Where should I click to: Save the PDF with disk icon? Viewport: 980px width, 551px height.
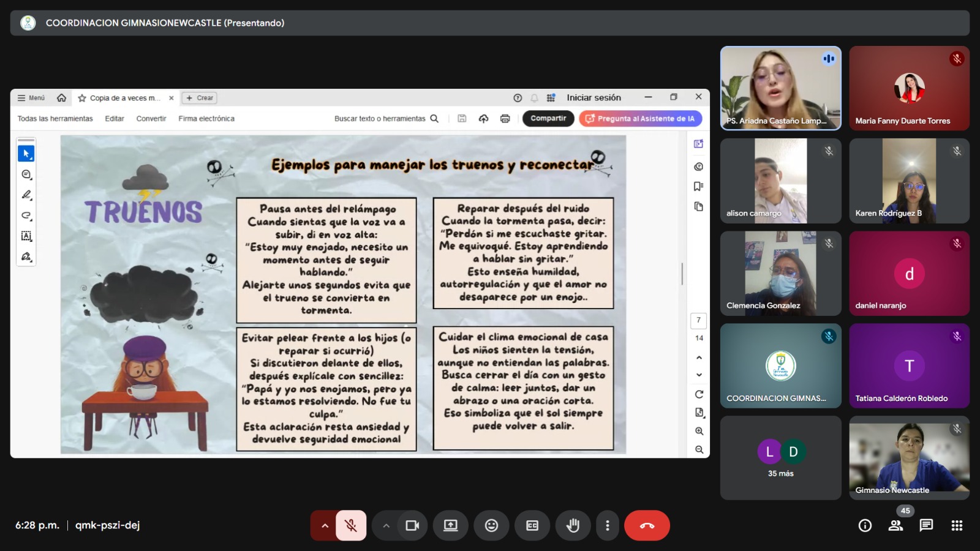pos(462,119)
